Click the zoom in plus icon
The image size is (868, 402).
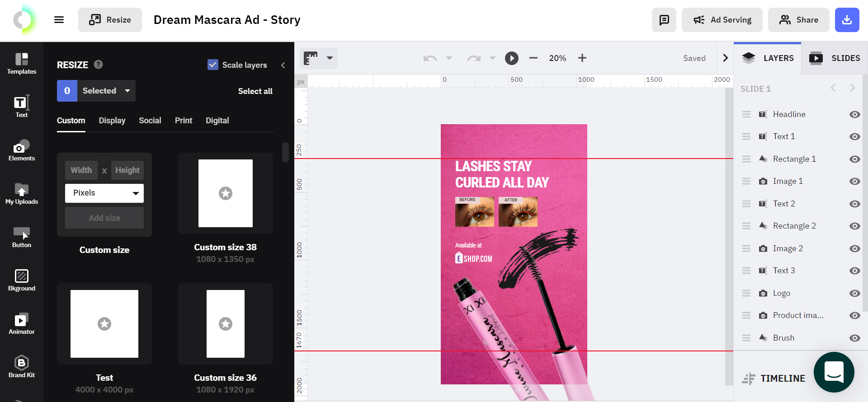[x=582, y=58]
